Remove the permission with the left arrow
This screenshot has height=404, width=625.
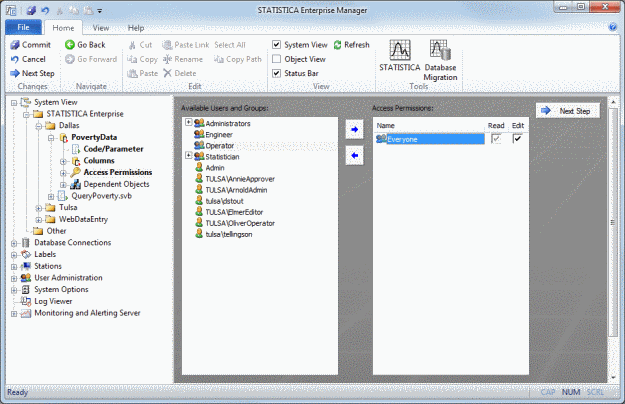[354, 155]
